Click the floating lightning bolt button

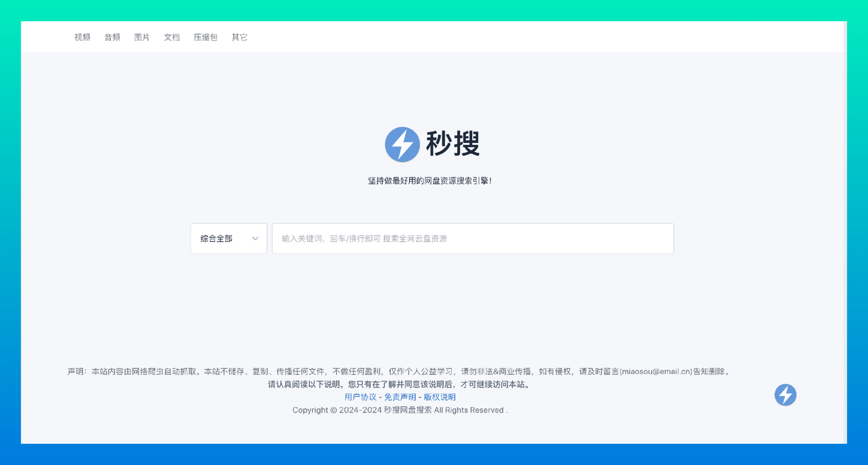[785, 395]
